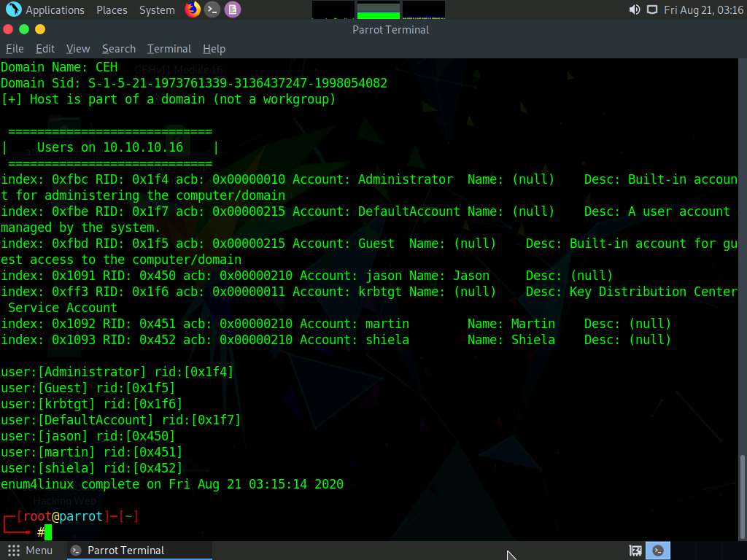The width and height of the screenshot is (747, 560).
Task: Click 'user:[Guest] rid:[0x1f5]' line
Action: click(x=88, y=388)
